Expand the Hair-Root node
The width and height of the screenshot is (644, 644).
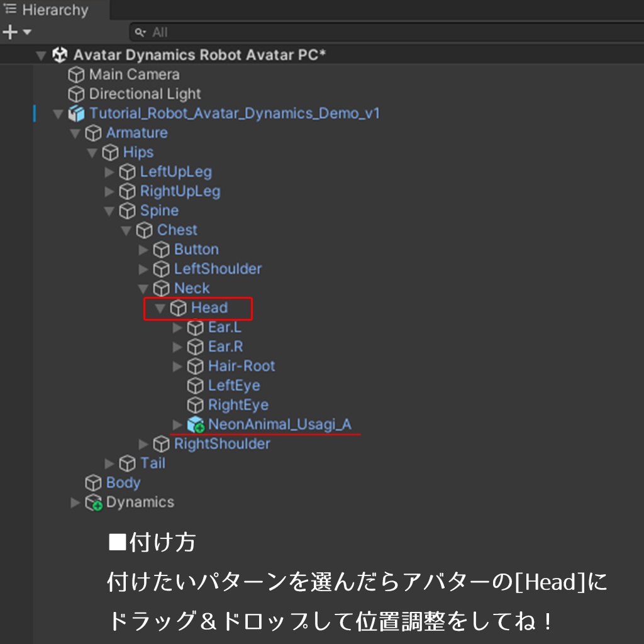coord(177,367)
